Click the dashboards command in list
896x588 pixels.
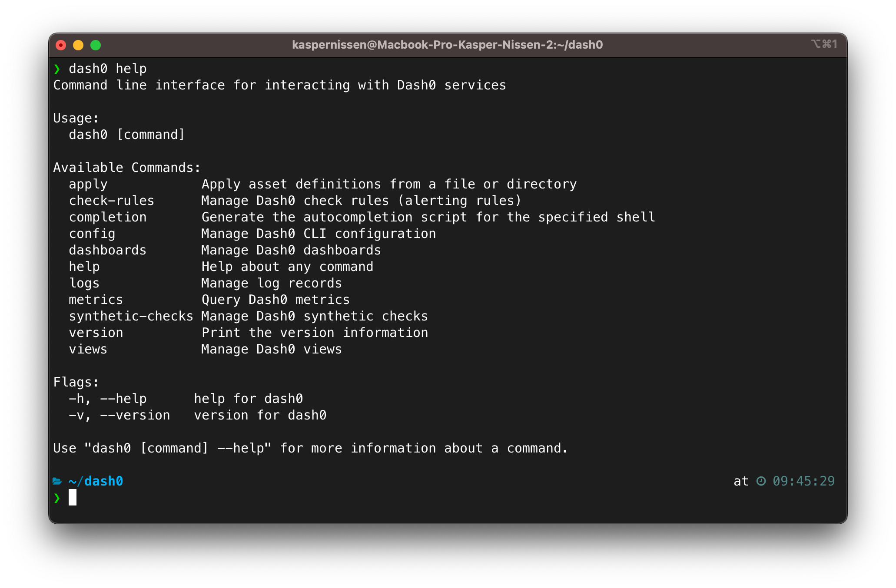[107, 250]
